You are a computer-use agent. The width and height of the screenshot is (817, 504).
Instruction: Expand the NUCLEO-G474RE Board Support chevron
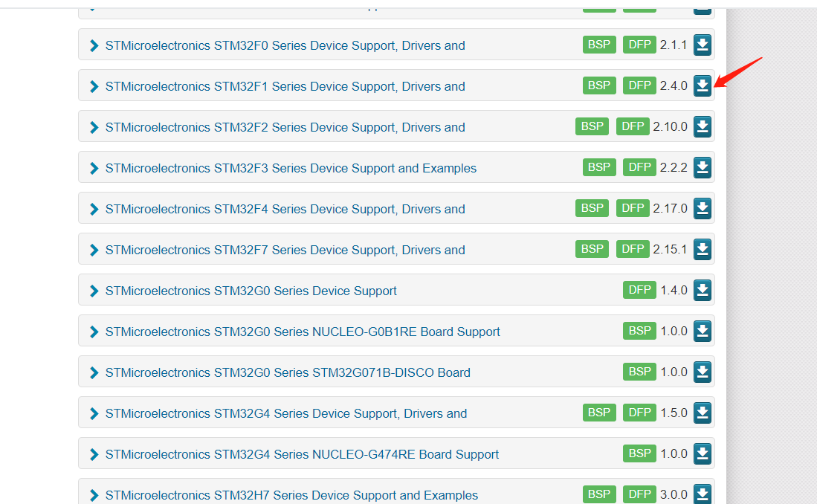94,455
